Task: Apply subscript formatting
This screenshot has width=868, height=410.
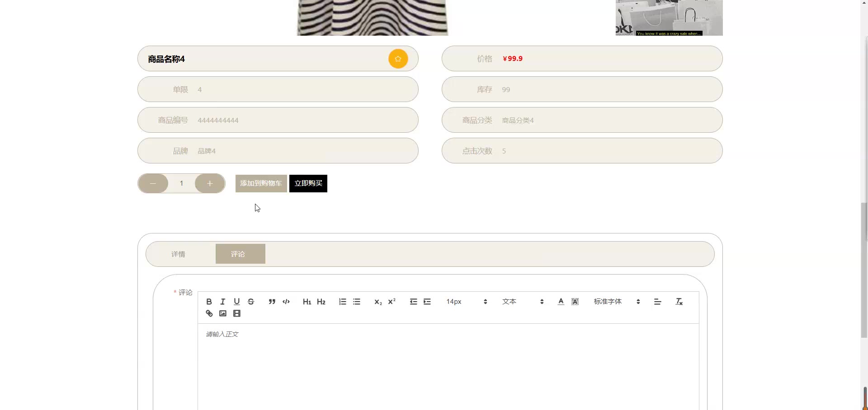Action: coord(378,302)
